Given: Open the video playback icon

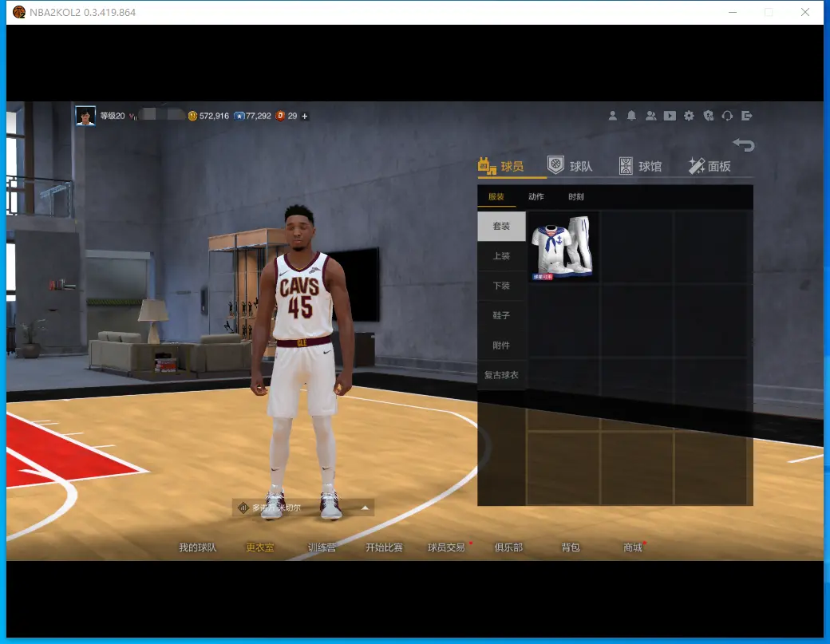Looking at the screenshot, I should 670,116.
